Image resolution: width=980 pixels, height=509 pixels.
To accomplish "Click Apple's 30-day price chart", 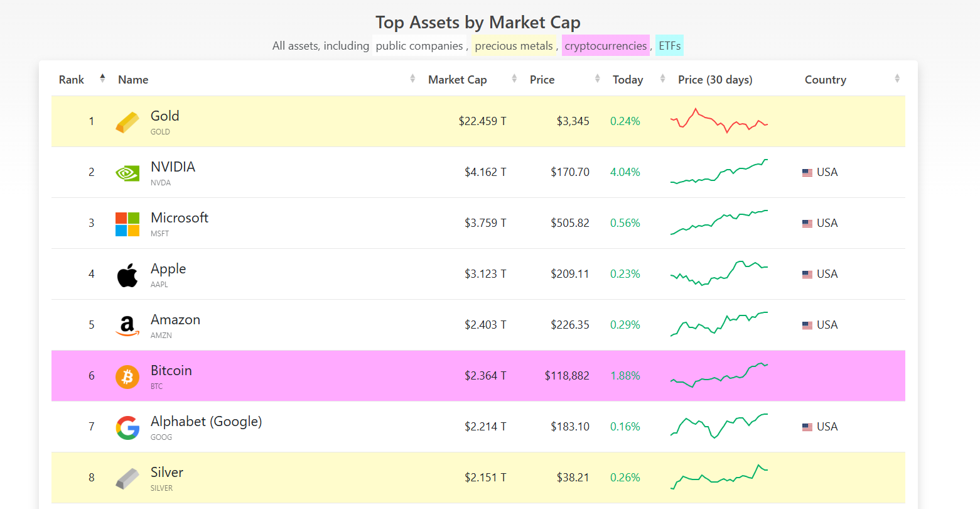I will pos(719,273).
